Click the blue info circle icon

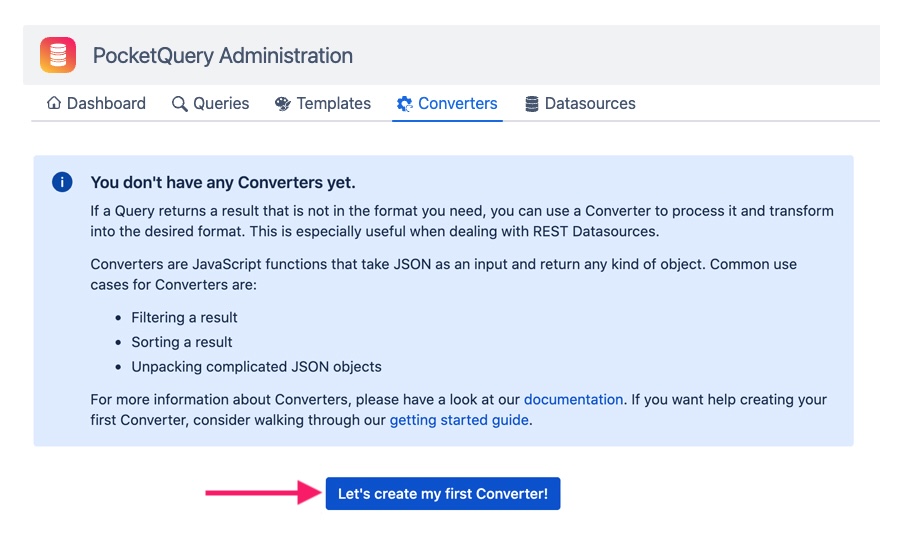click(x=62, y=182)
